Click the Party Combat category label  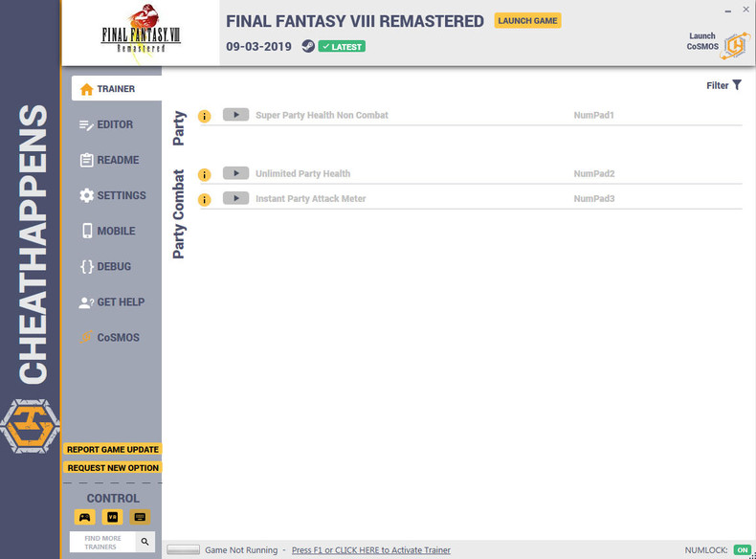coord(179,214)
